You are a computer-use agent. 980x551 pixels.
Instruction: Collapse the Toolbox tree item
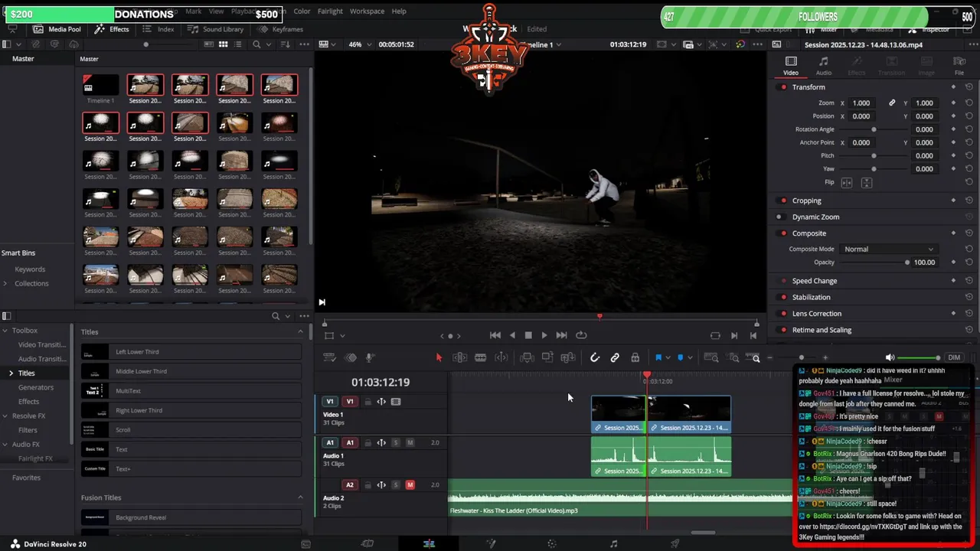point(5,331)
